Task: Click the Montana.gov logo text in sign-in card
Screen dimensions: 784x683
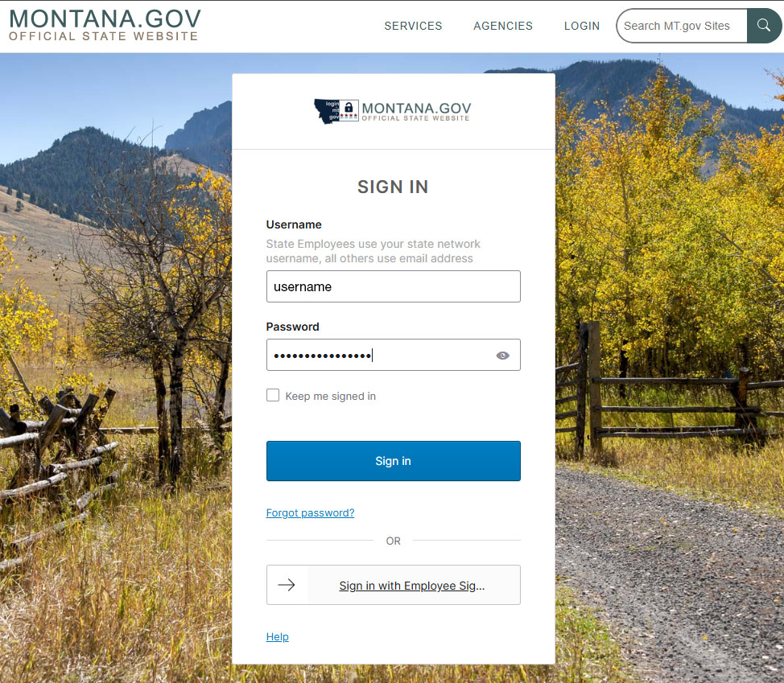Action: [x=416, y=111]
